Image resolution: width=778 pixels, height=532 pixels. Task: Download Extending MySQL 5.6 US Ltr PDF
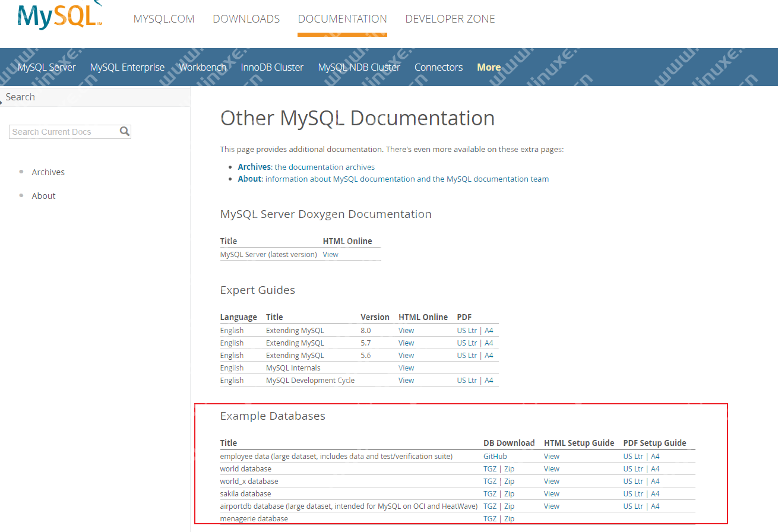[467, 355]
